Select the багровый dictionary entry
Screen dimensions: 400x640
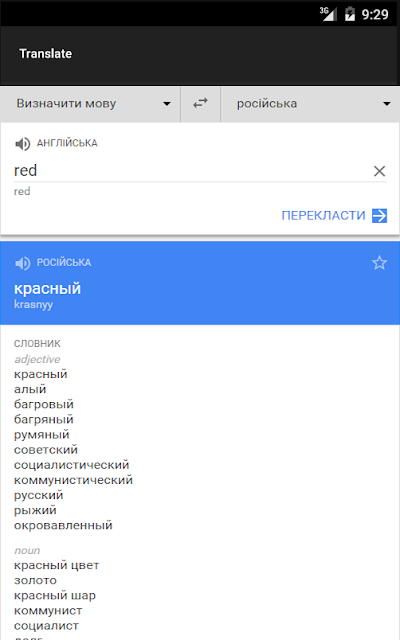[44, 404]
